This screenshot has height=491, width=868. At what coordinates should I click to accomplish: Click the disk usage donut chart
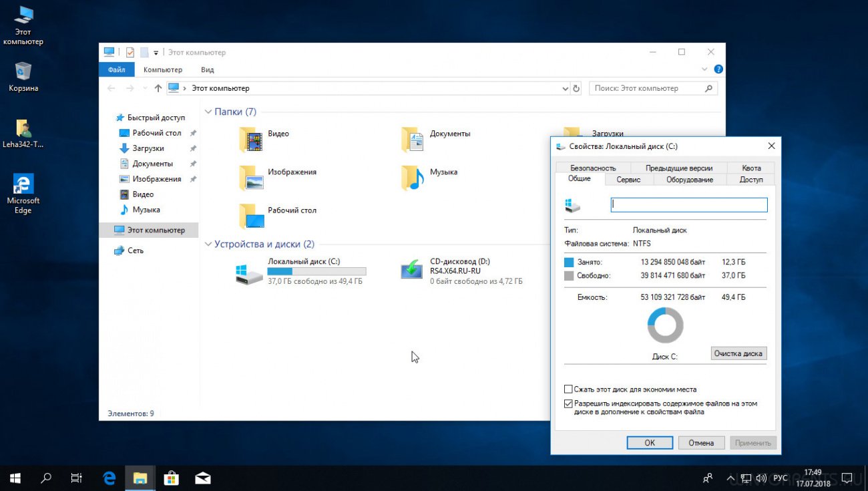pyautogui.click(x=665, y=325)
